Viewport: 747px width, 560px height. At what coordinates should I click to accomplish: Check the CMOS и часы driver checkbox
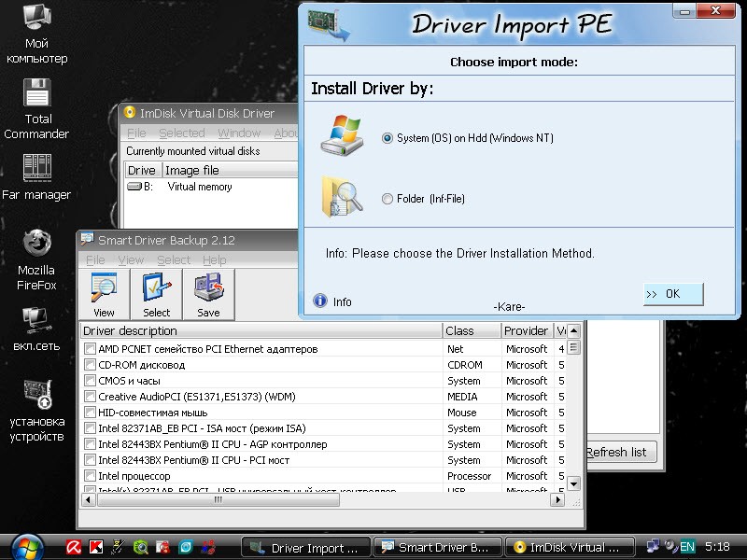(90, 381)
